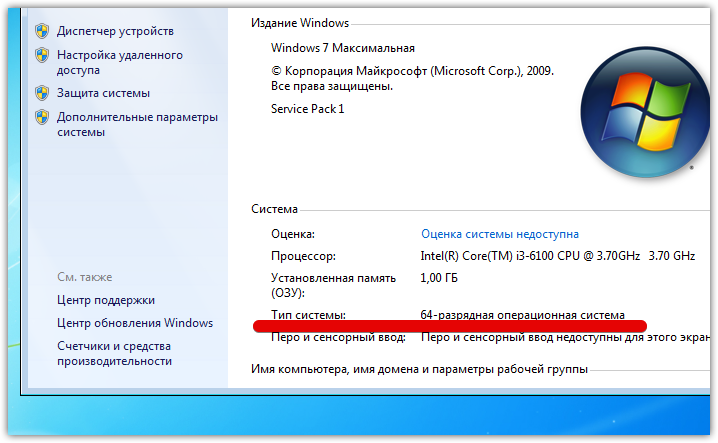Click the Intel(R) Core(TM) i3-6100 processor value
Screen dimensions: 718x443
click(x=558, y=256)
